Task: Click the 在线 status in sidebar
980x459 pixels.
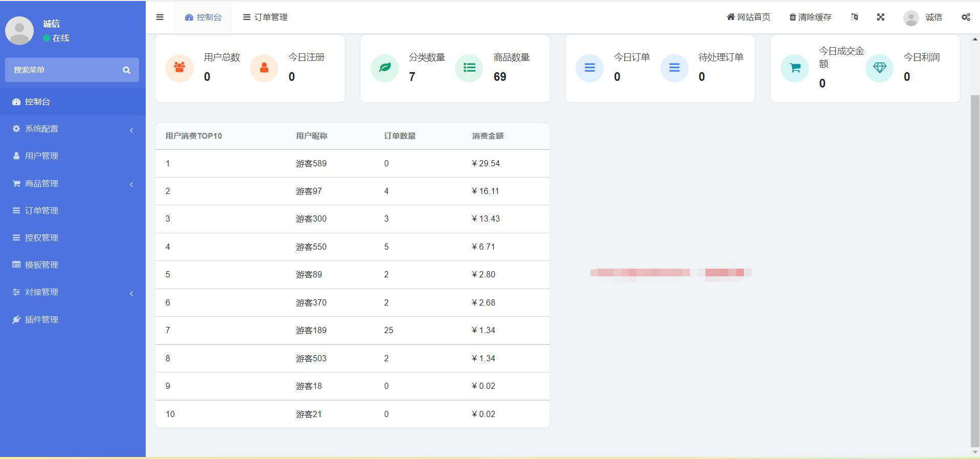Action: pyautogui.click(x=56, y=38)
